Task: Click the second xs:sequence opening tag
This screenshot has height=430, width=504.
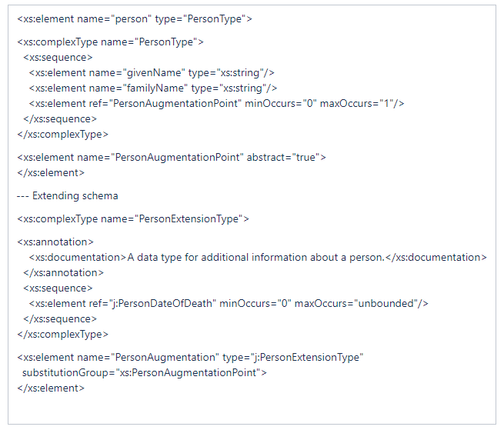Action: pos(58,288)
